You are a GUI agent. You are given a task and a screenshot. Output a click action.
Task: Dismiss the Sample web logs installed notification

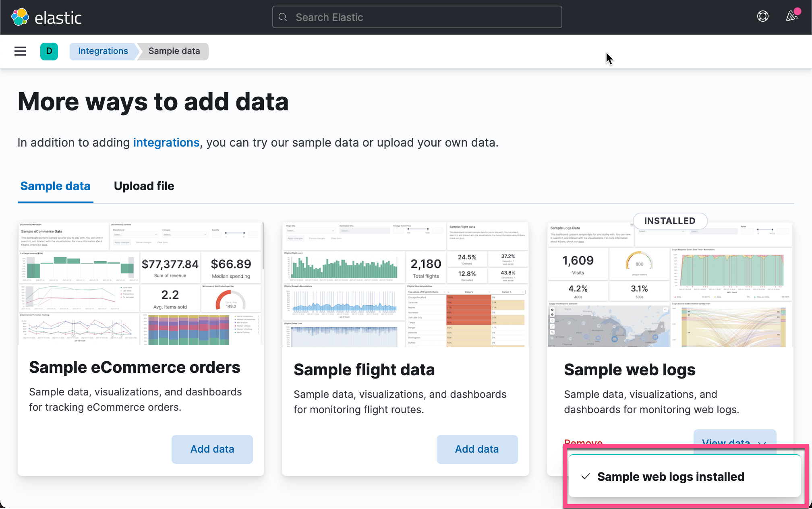[685, 477]
